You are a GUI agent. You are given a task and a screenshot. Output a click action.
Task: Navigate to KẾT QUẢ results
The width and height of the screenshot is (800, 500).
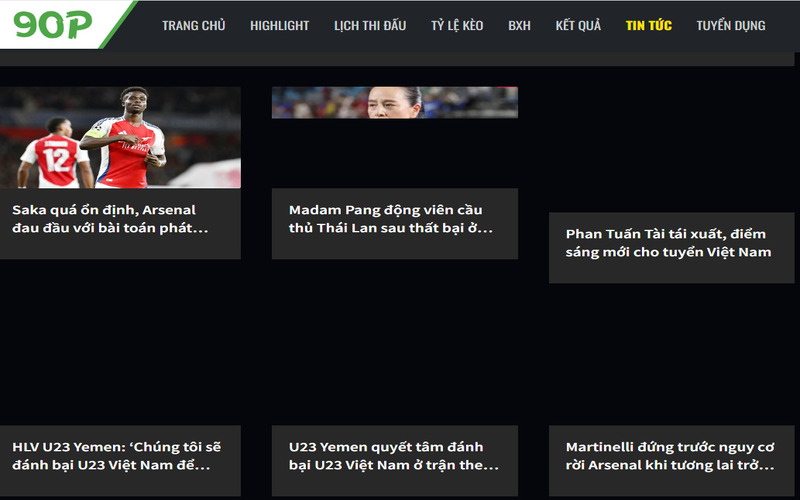tap(578, 26)
